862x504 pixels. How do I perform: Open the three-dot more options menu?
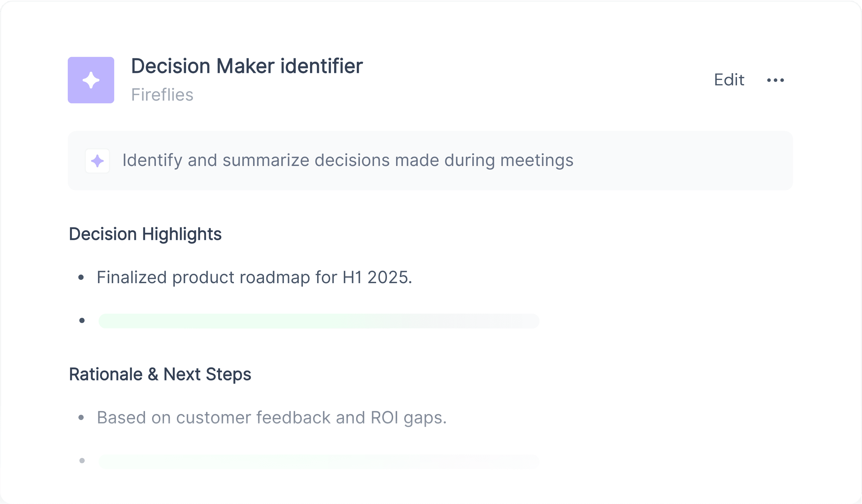point(776,80)
